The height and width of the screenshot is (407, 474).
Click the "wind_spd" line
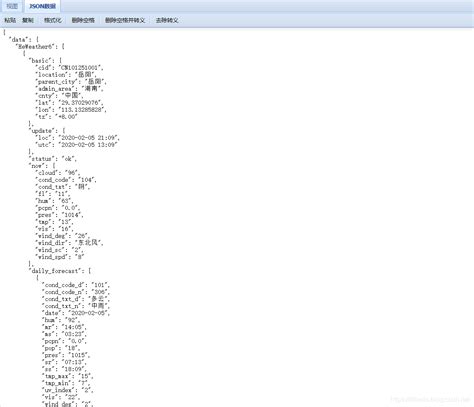pos(60,257)
